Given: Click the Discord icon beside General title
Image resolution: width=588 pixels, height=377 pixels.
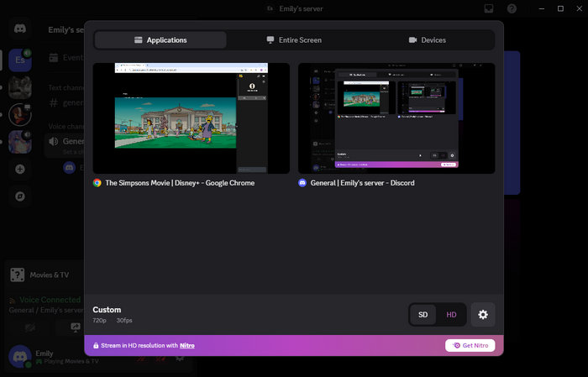Looking at the screenshot, I should 302,183.
